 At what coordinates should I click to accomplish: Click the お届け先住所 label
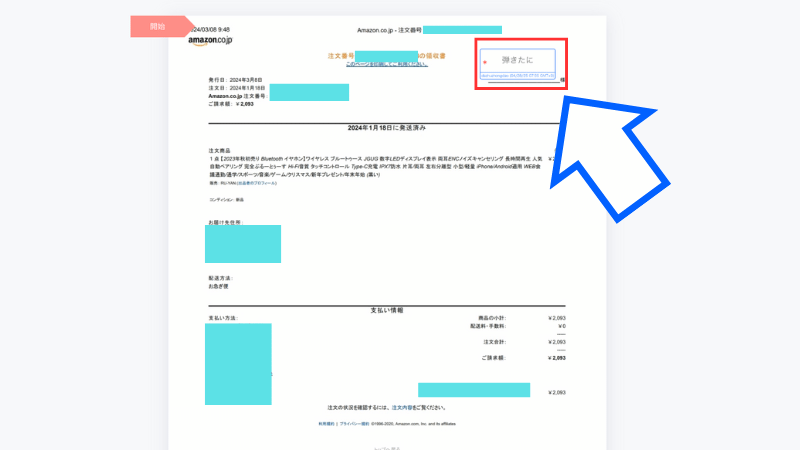226,222
